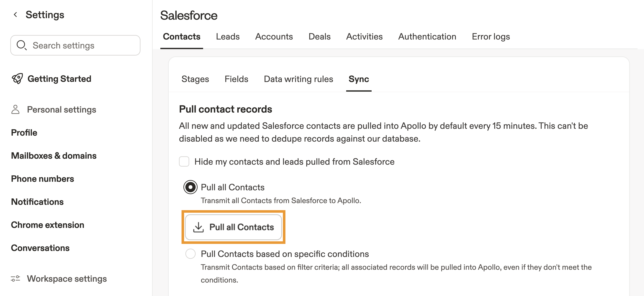The height and width of the screenshot is (296, 644).
Task: Open the Authentication tab
Action: 427,37
